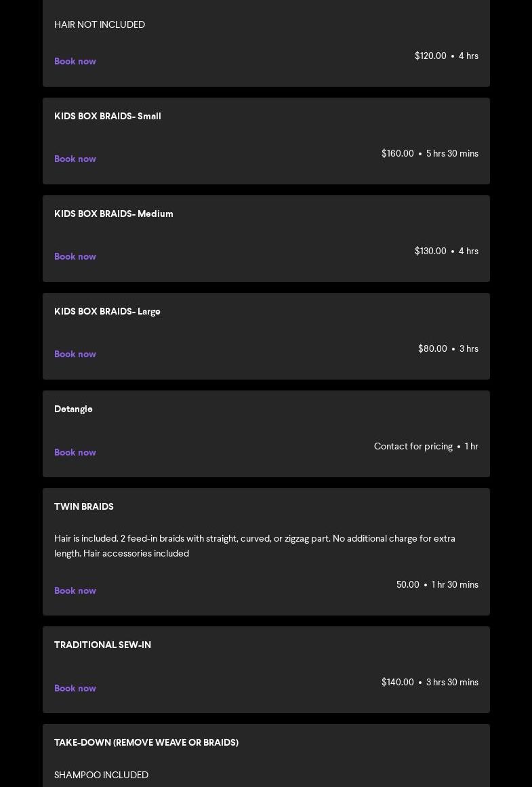532x787 pixels.
Task: Book now for Kids Box Braids Large
Action: [x=75, y=354]
